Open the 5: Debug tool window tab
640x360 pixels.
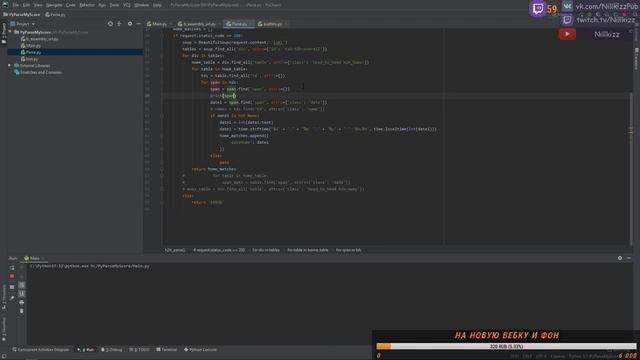pos(111,350)
